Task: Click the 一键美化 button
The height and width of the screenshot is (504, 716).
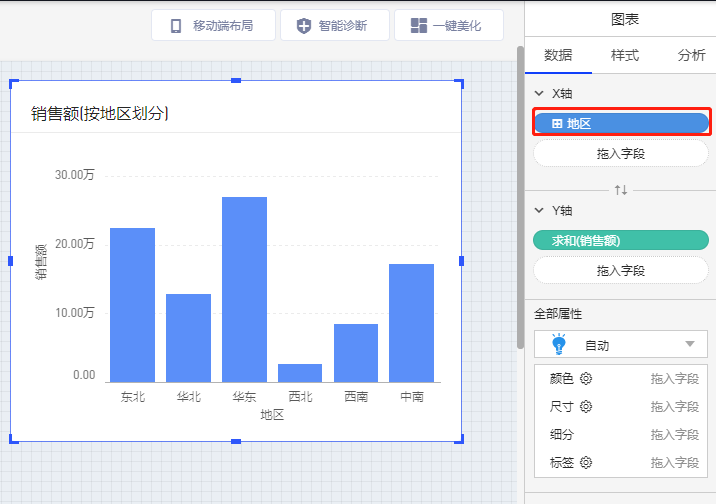Action: tap(449, 26)
